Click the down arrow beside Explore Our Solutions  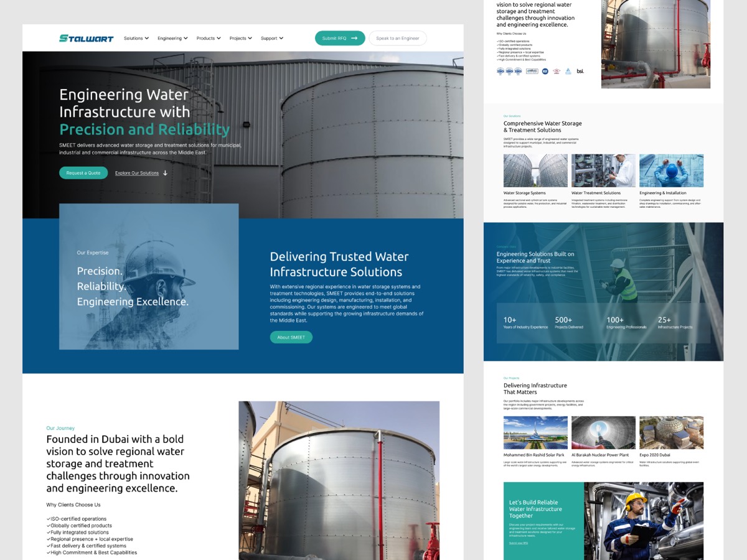tap(165, 173)
